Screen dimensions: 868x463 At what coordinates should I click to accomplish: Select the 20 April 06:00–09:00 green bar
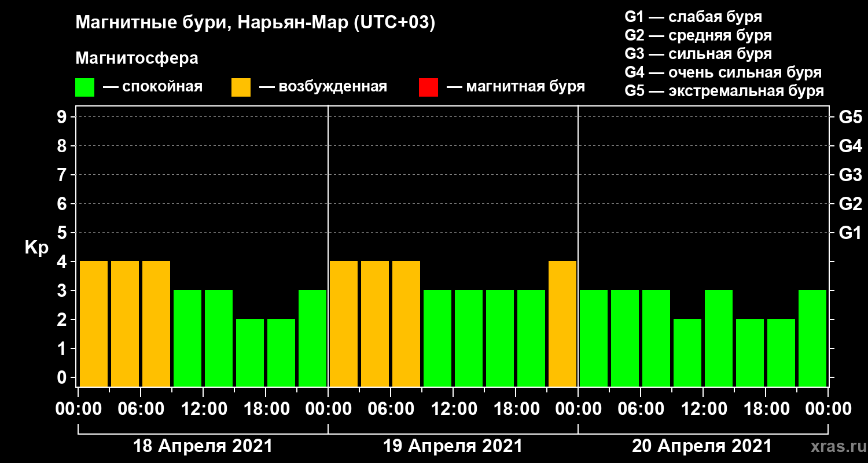(x=656, y=338)
